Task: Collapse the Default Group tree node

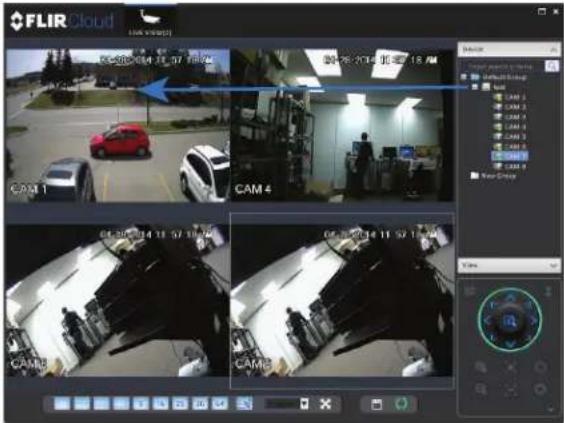Action: click(464, 77)
